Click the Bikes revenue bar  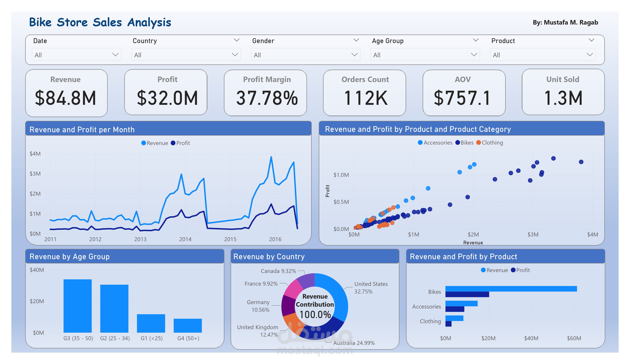pyautogui.click(x=511, y=289)
